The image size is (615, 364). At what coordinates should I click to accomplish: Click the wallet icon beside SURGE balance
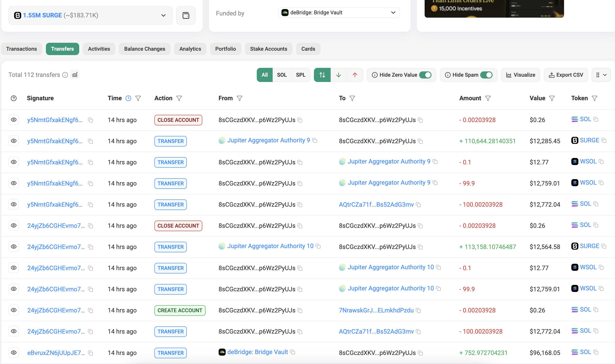pyautogui.click(x=186, y=15)
